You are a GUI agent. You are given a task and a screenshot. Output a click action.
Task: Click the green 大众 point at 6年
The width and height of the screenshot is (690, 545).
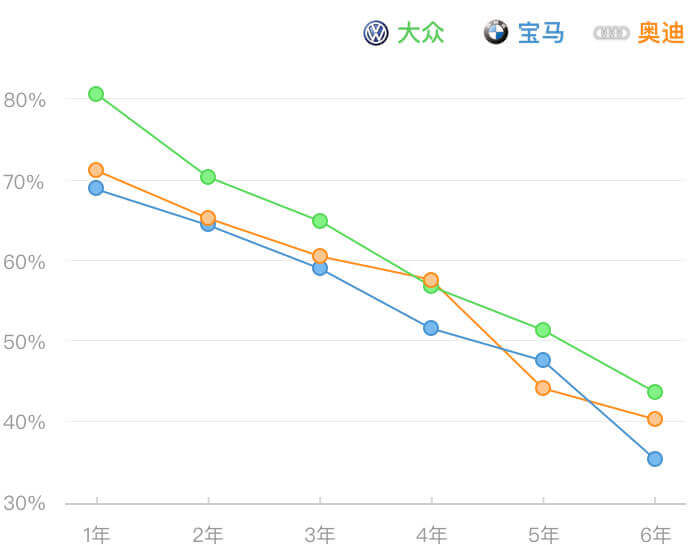coord(655,392)
